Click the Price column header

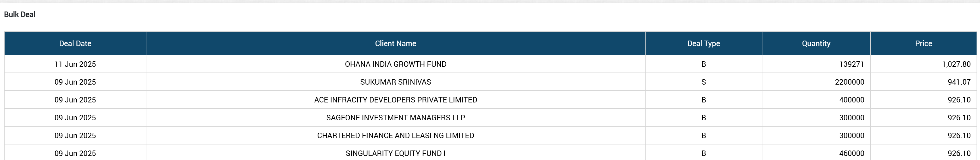[x=923, y=43]
